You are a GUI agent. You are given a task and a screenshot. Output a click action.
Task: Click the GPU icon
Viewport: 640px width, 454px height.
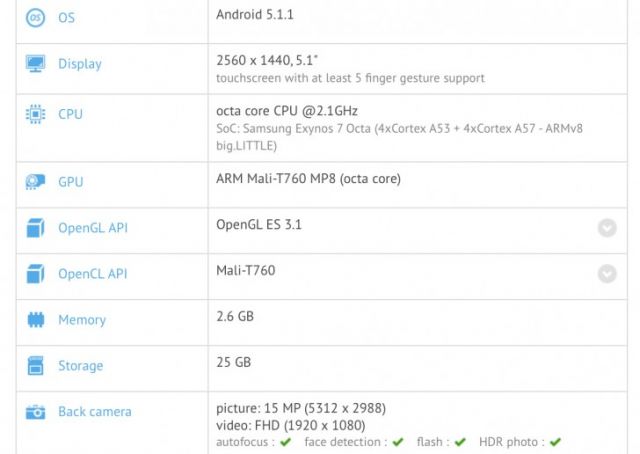click(x=36, y=182)
